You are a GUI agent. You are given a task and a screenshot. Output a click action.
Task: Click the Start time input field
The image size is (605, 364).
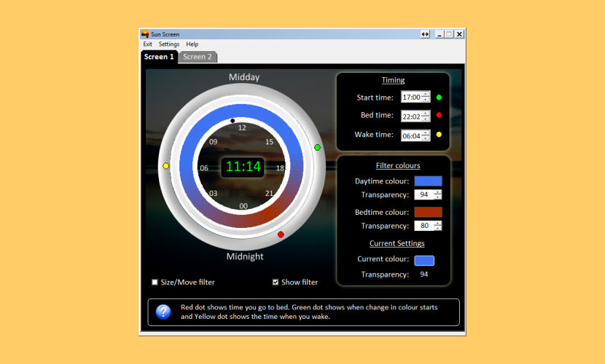point(411,97)
